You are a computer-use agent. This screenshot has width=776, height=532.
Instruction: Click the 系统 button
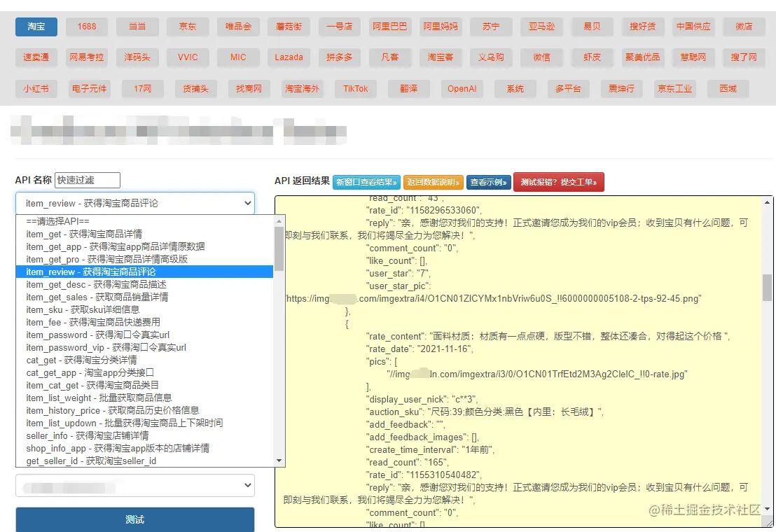[x=515, y=89]
